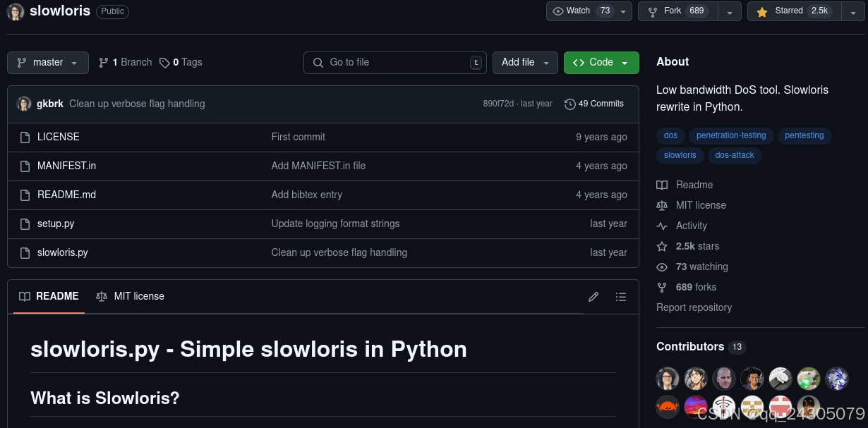View the 49 Commits history
This screenshot has width=868, height=428.
coord(594,104)
